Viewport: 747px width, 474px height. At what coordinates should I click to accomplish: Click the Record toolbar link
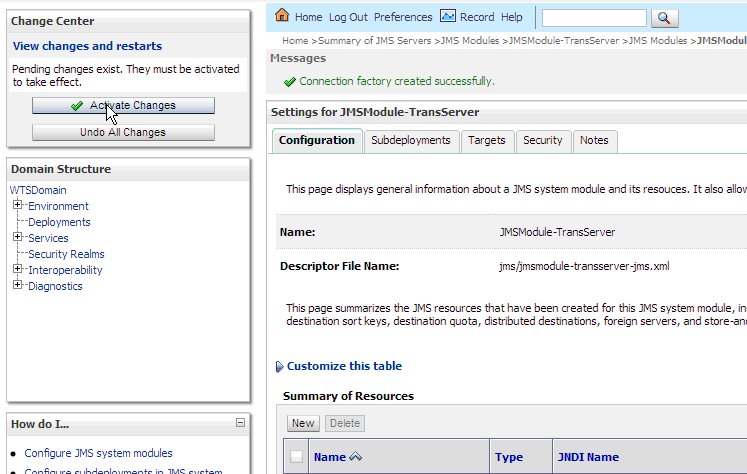(x=477, y=17)
